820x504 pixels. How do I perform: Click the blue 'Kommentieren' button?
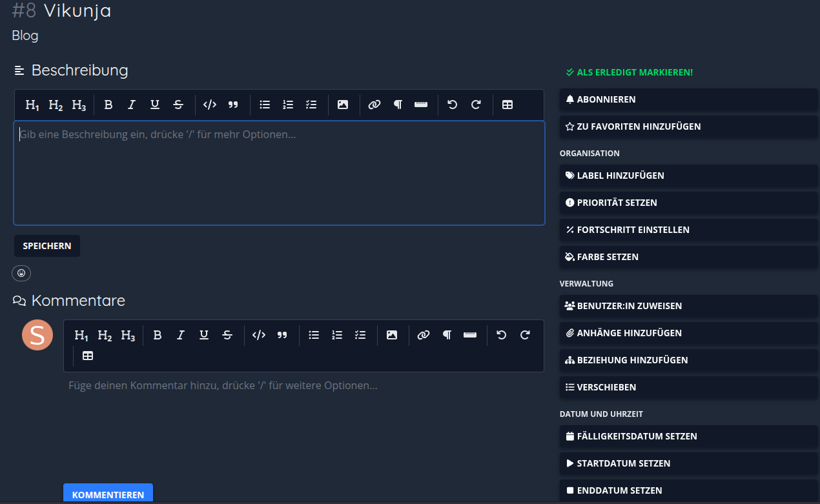coord(108,494)
